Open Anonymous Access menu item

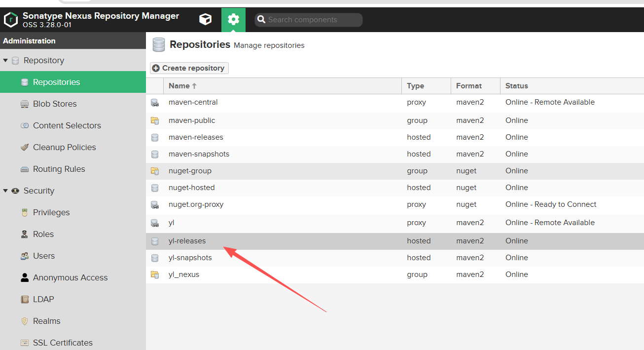click(x=73, y=277)
